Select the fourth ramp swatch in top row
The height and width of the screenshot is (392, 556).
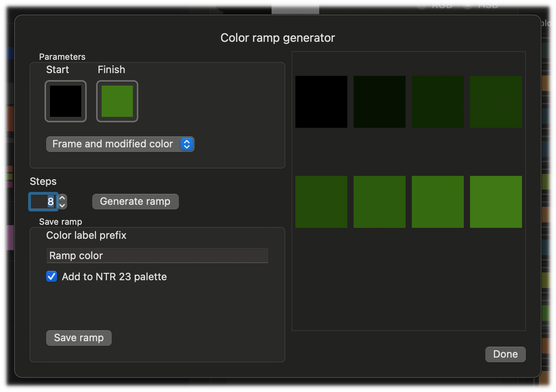[x=496, y=102]
